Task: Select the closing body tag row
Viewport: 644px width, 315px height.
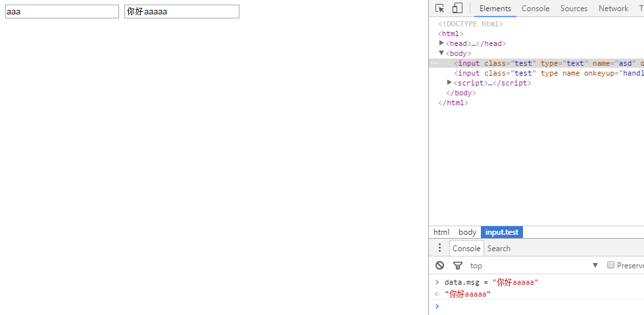Action: click(x=461, y=93)
